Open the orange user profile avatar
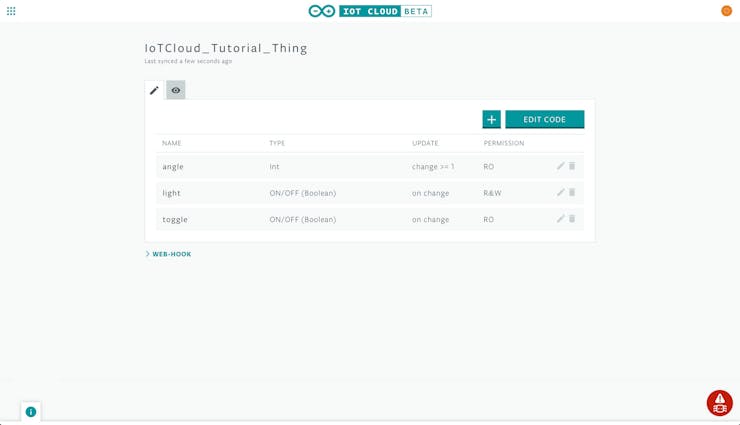The width and height of the screenshot is (740, 425). tap(726, 11)
